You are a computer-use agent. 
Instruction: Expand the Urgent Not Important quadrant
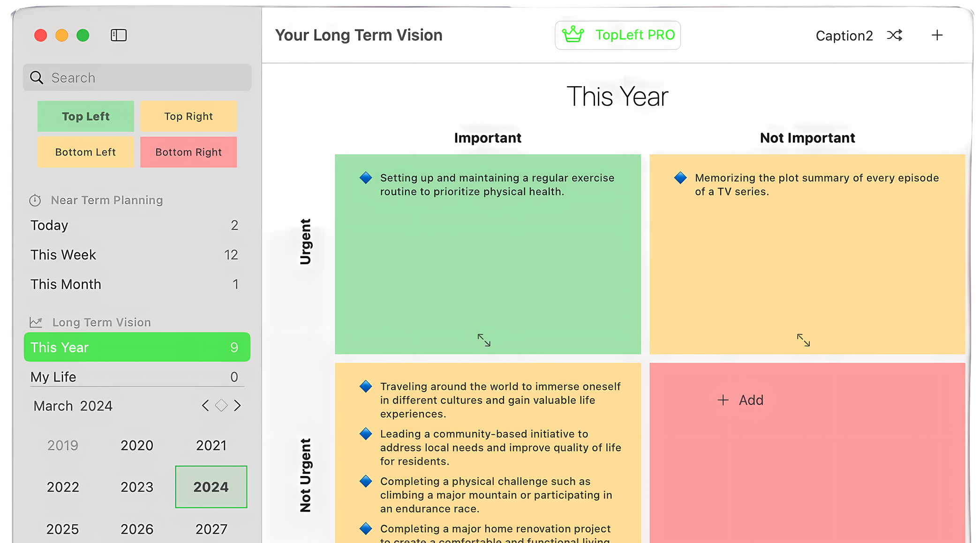click(803, 340)
